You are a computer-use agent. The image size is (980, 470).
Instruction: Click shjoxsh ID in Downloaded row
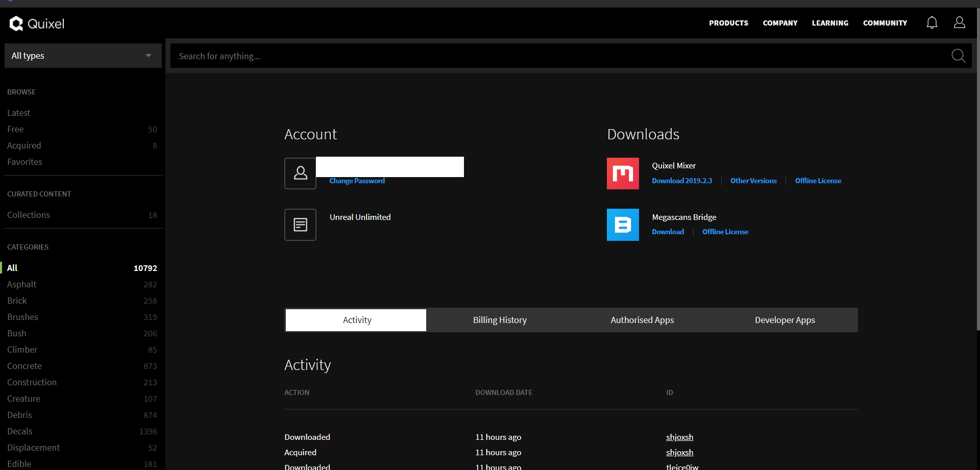679,437
